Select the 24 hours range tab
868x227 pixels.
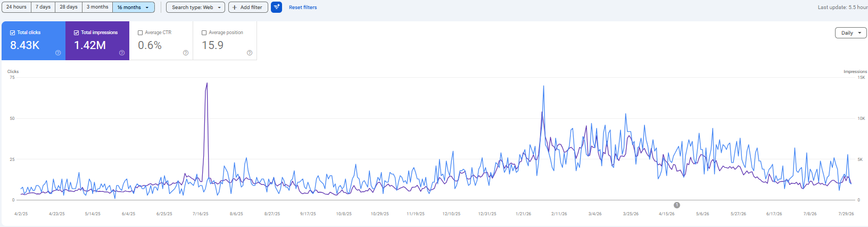pyautogui.click(x=16, y=7)
